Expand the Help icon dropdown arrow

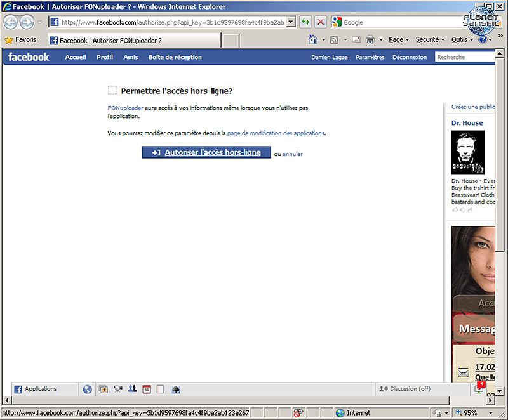pos(490,40)
